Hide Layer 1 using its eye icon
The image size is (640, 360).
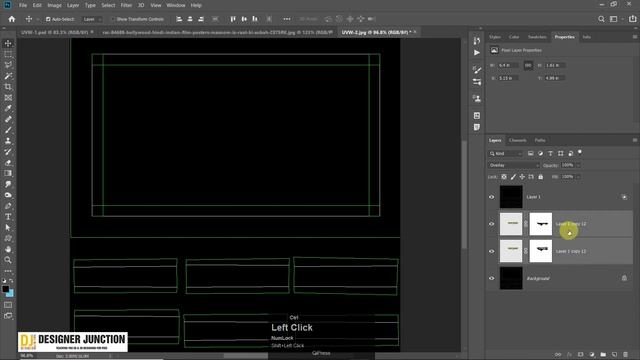click(x=491, y=197)
